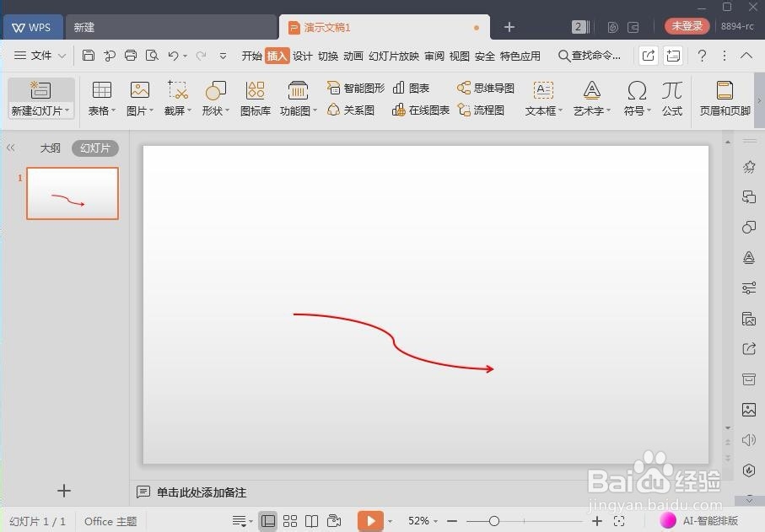Viewport: 765px width, 532px height.
Task: Insert 智能图形 smart graphic
Action: [x=355, y=88]
